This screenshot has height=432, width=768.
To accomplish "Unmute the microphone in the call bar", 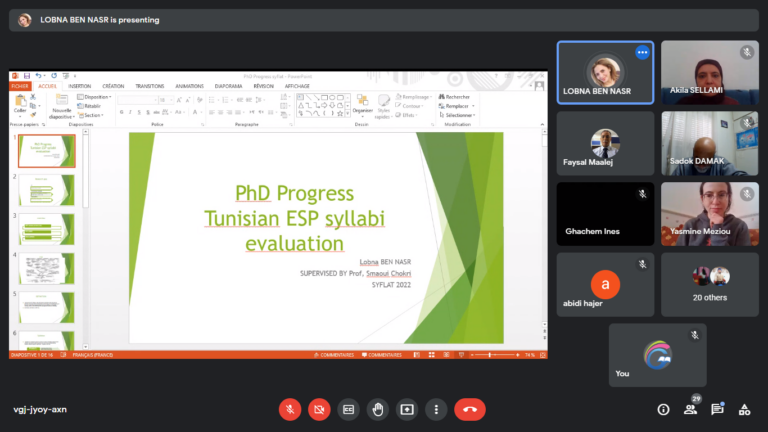I will click(289, 409).
